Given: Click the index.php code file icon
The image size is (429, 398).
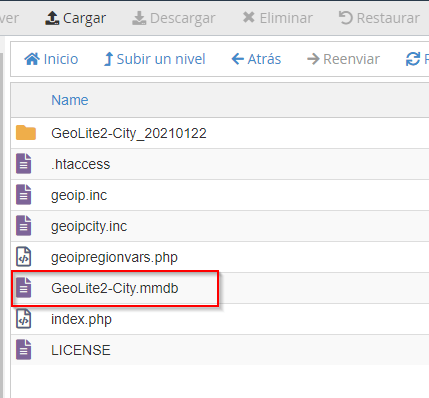Looking at the screenshot, I should tap(24, 319).
